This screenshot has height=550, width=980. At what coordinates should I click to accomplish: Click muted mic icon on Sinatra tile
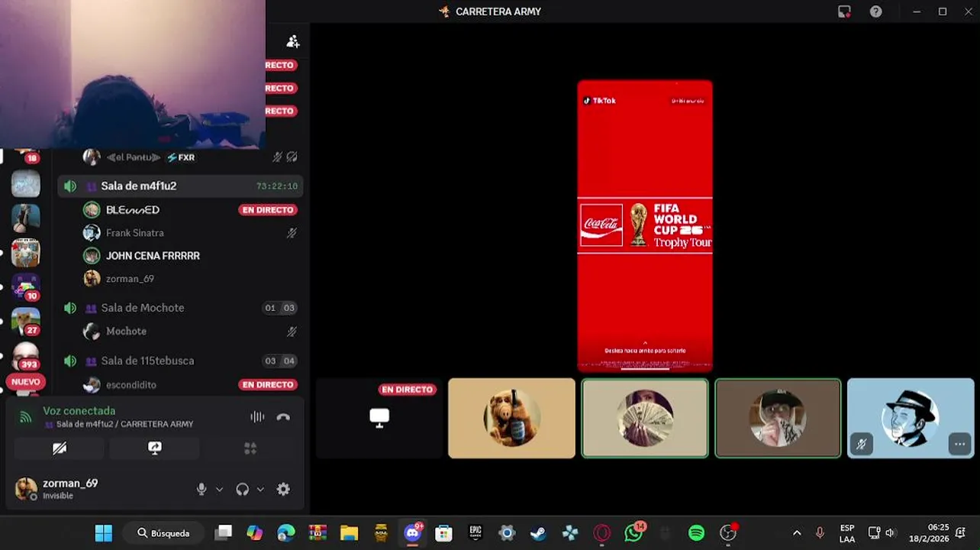(x=862, y=444)
